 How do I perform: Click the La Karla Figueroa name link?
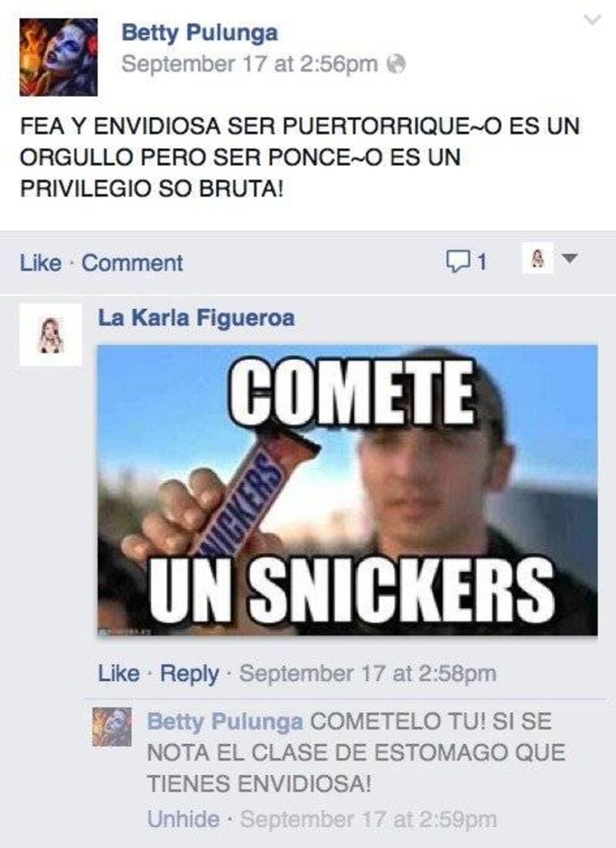196,318
